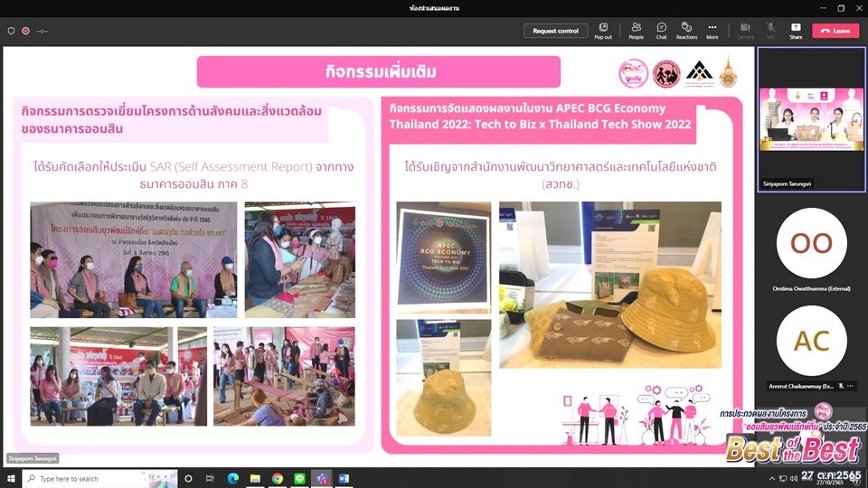This screenshot has width=868, height=488.
Task: Select Orntima Owatthumma's avatar tile
Action: pyautogui.click(x=811, y=244)
